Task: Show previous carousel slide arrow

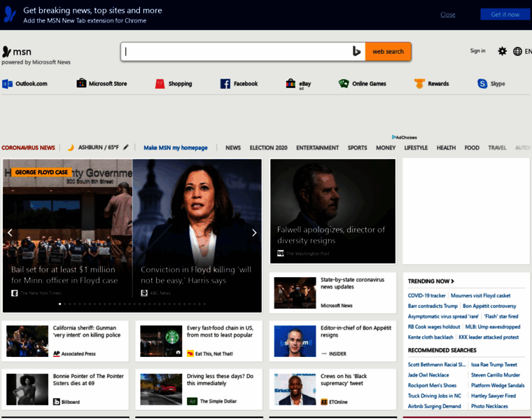Action: (x=10, y=232)
